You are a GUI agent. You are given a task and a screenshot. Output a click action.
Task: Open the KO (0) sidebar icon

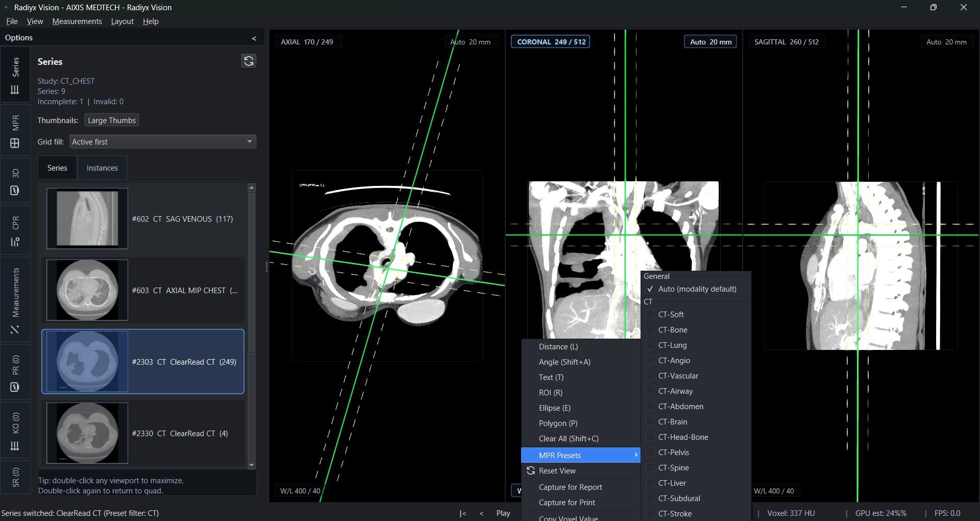click(x=15, y=446)
